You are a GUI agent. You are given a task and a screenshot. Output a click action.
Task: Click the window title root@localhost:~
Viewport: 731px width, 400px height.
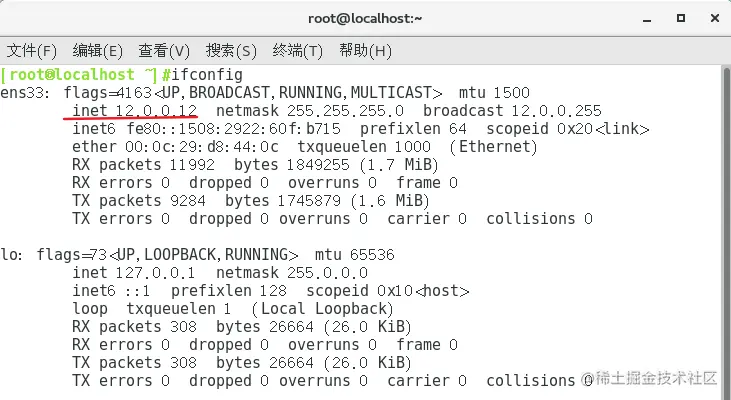coord(365,19)
